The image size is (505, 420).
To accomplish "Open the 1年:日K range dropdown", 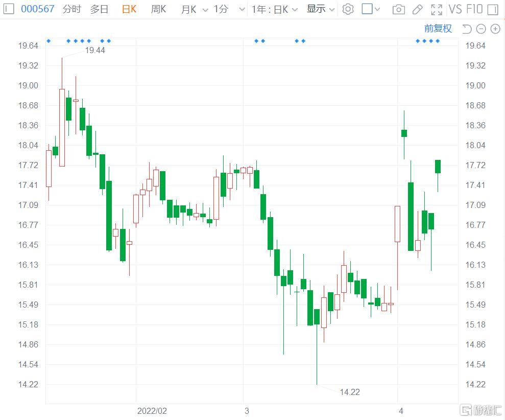I will 274,9.
